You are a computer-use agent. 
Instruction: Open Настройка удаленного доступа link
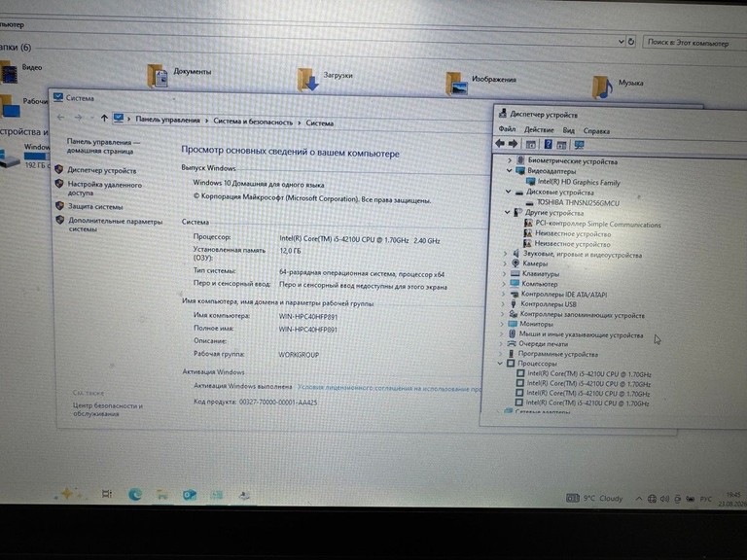point(104,188)
